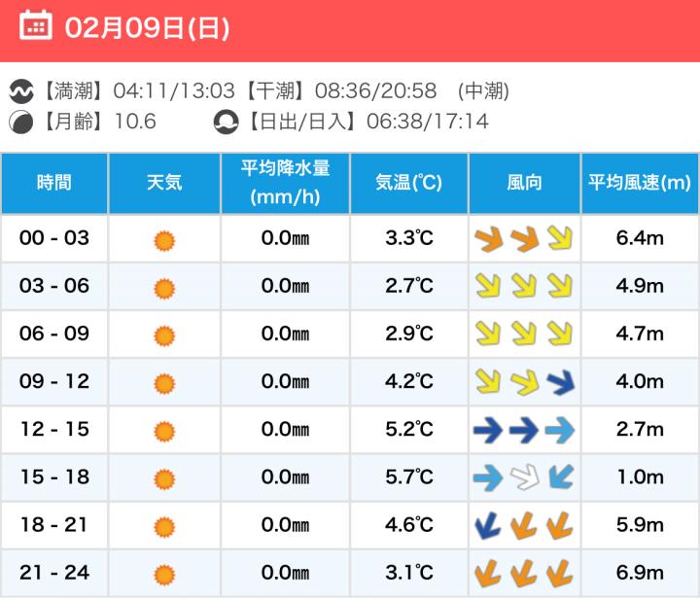Screen dimensions: 700x600
Task: Click white wind arrow in 15 - 18 row
Action: click(525, 477)
